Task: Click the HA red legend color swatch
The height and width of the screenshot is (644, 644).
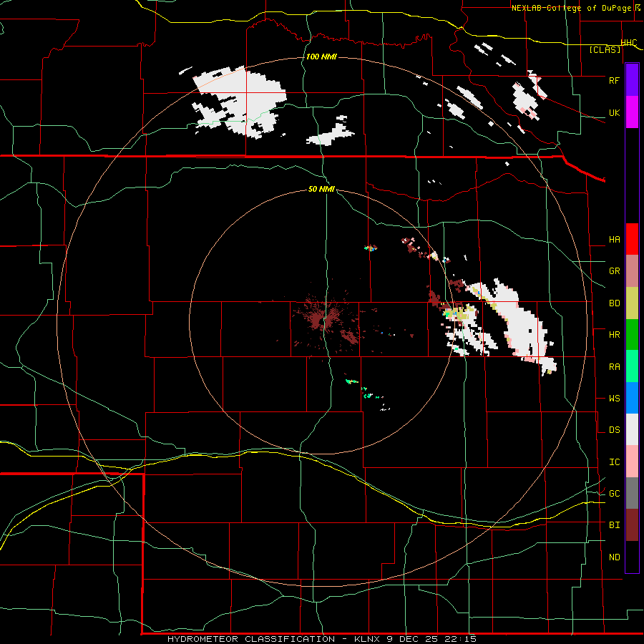Action: [632, 239]
